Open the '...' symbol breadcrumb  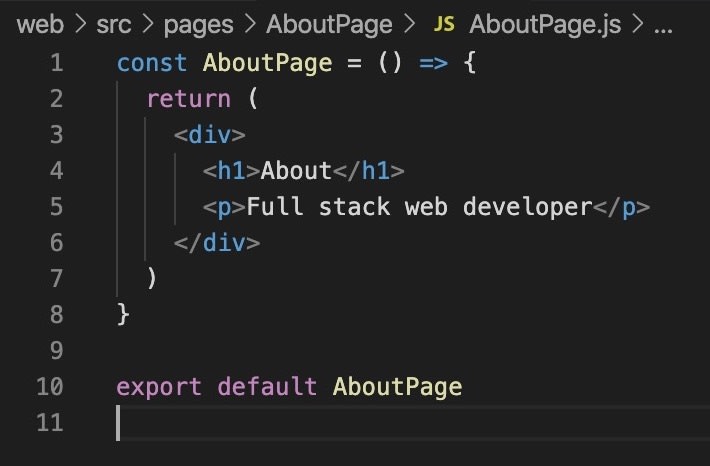coord(663,30)
